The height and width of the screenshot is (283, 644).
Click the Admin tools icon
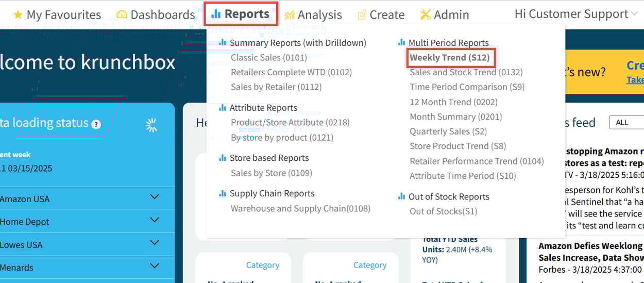pos(425,15)
